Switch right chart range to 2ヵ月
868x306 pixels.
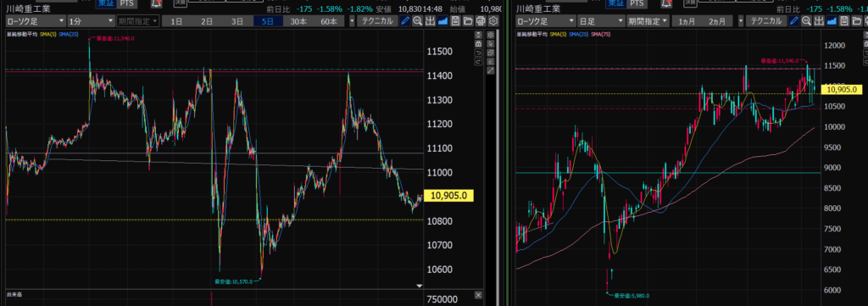click(717, 21)
